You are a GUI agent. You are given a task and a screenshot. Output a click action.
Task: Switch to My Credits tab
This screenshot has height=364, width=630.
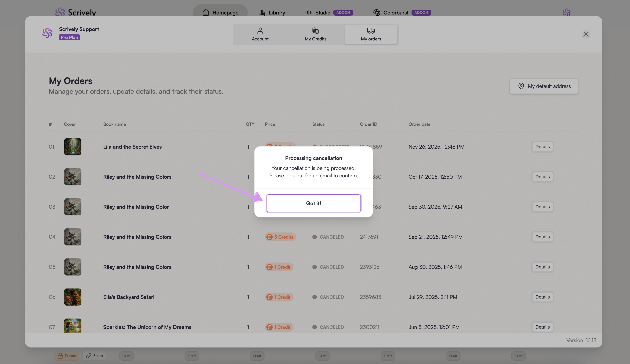pyautogui.click(x=316, y=34)
